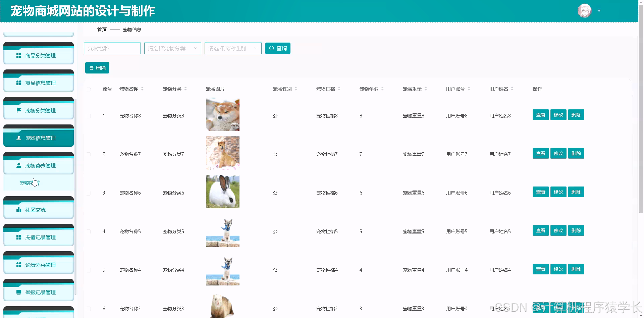
Task: Sort by 宠物年龄 using its arrows
Action: pos(382,89)
